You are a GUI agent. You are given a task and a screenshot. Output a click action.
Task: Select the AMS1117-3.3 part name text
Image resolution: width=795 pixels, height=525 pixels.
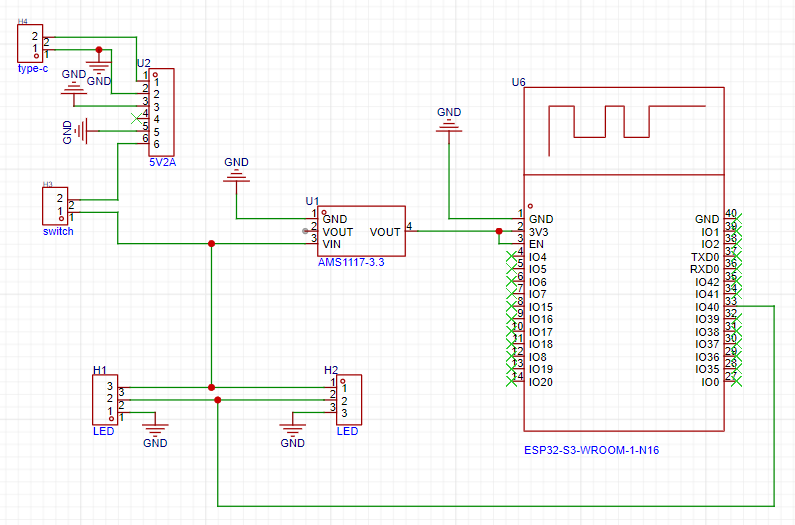[x=350, y=262]
